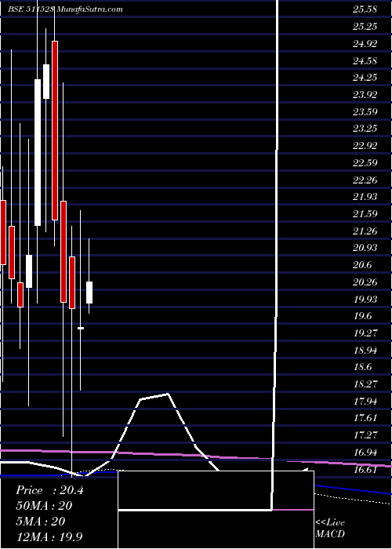Click the 19.6 price axis label
392x549 pixels.
click(x=362, y=316)
